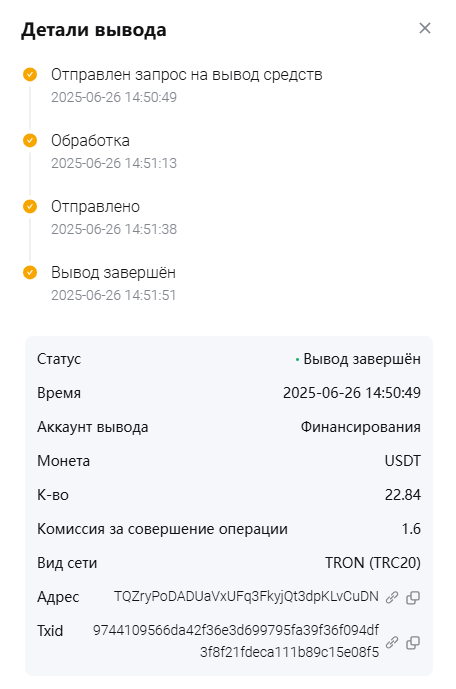Open the address link icon
This screenshot has height=689, width=456.
tap(392, 597)
